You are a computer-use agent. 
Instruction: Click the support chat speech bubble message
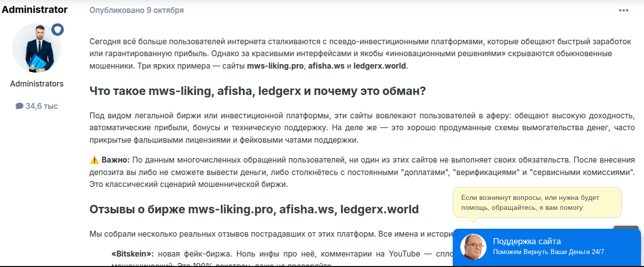(537, 202)
